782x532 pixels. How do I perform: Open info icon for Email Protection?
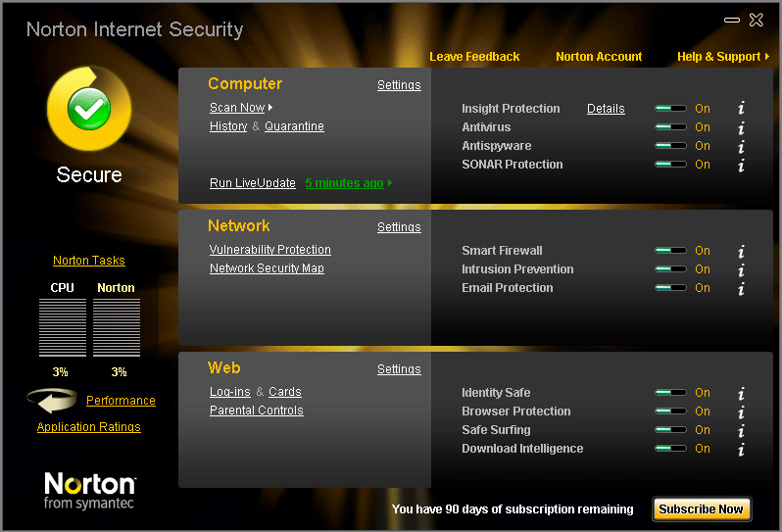(741, 288)
